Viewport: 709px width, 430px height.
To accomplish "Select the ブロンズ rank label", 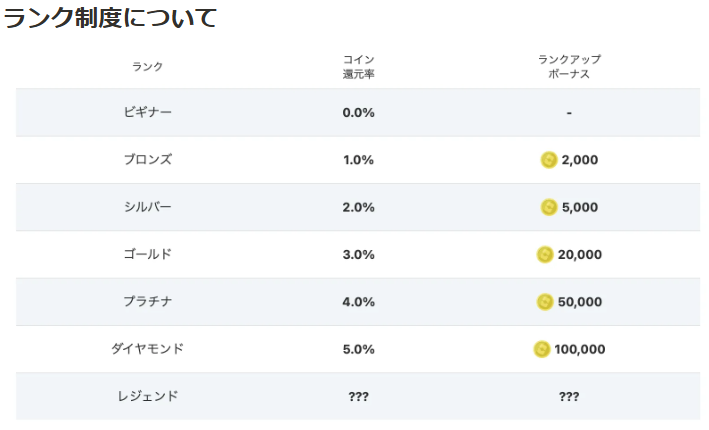I will click(x=148, y=160).
